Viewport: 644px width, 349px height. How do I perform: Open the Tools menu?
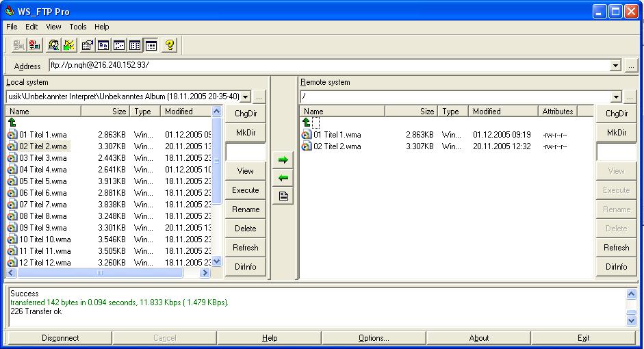[77, 27]
